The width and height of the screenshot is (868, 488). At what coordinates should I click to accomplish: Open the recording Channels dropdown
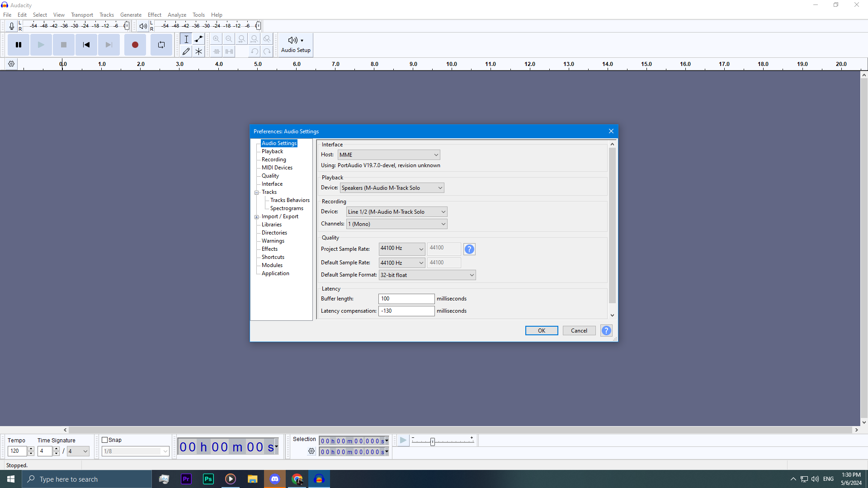pyautogui.click(x=397, y=224)
